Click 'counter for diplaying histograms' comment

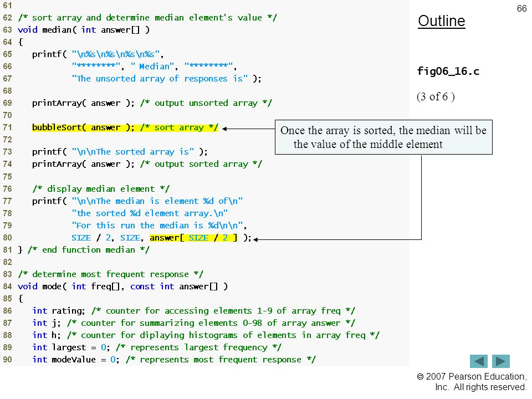coord(223,335)
